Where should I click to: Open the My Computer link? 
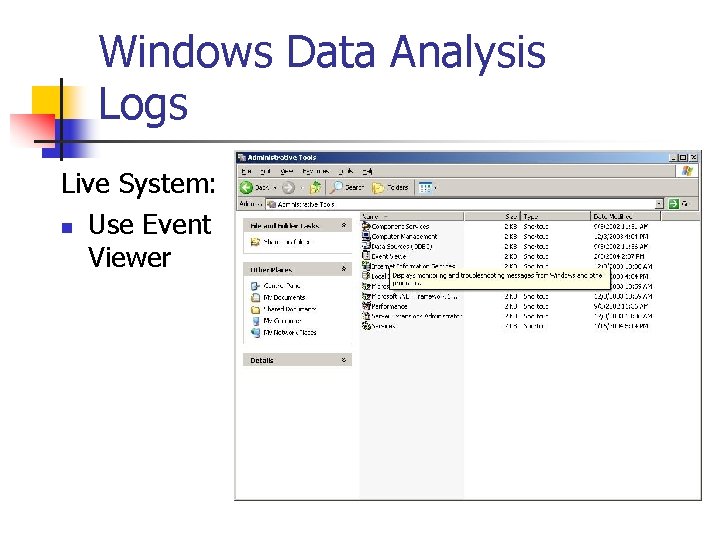(x=282, y=321)
